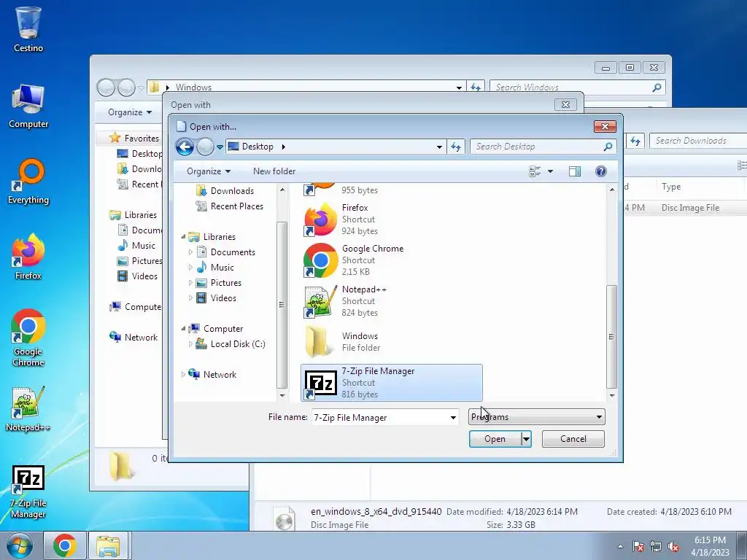Click the Search Desktop field
747x560 pixels.
pyautogui.click(x=536, y=147)
